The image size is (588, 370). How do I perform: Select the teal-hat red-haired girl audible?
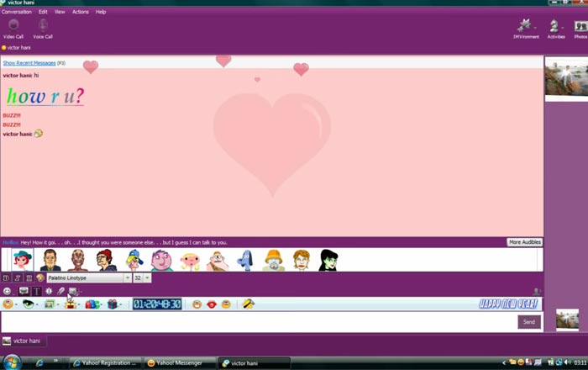(22, 260)
